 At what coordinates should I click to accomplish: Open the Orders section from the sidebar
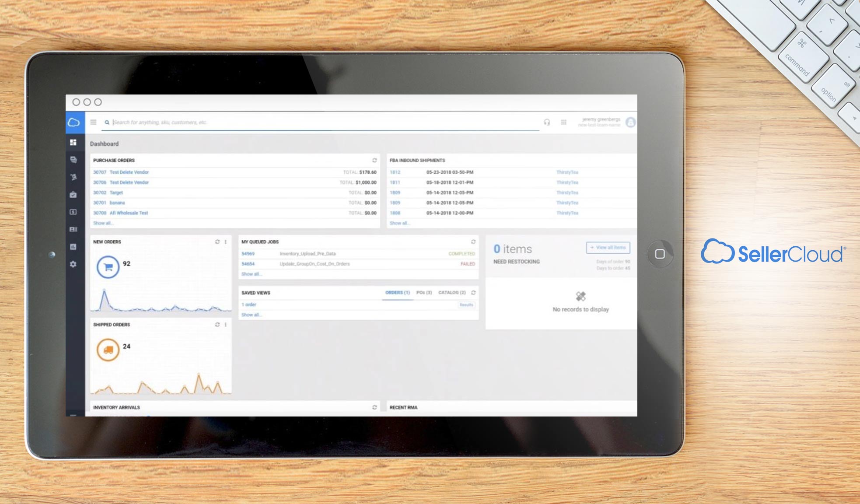[74, 160]
